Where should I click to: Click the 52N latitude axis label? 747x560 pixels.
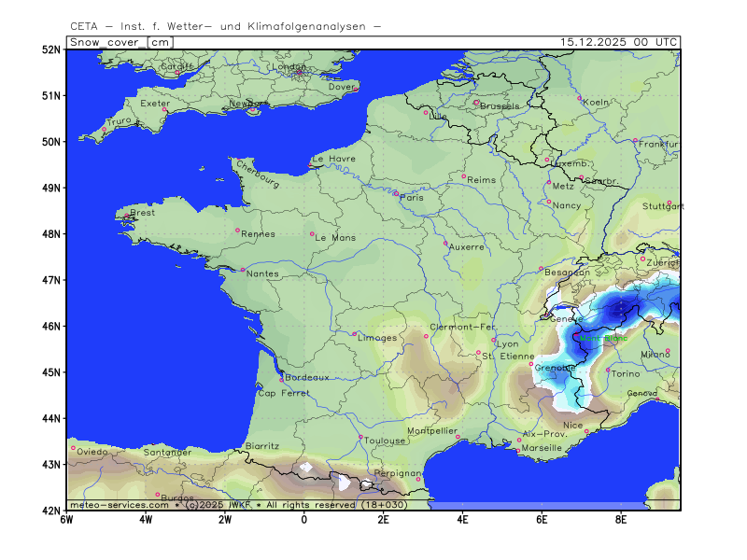[50, 49]
